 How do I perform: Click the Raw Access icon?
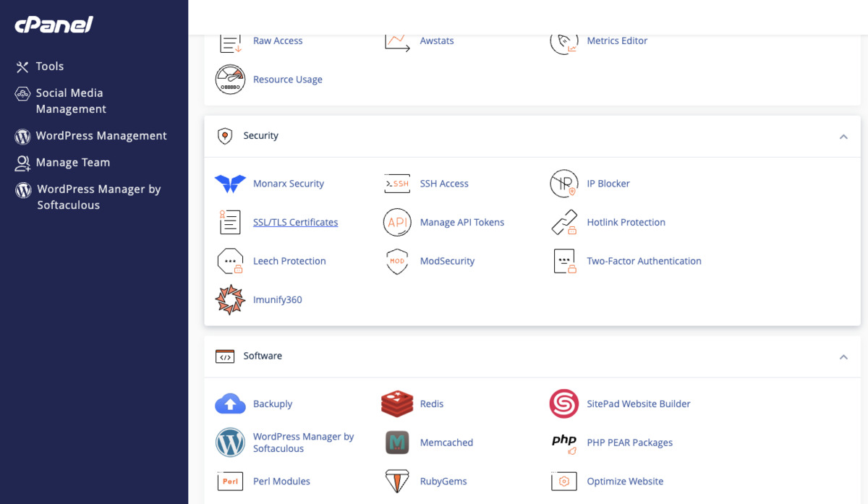point(230,42)
